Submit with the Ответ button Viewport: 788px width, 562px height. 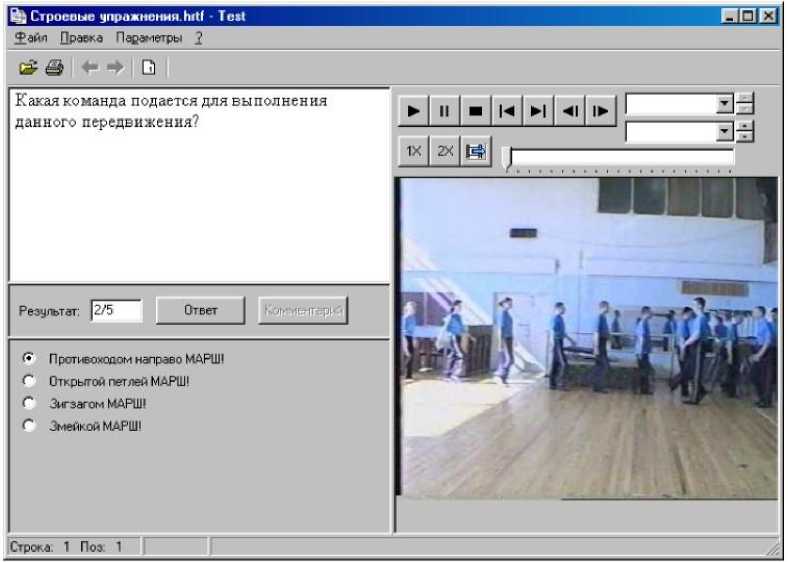pyautogui.click(x=200, y=310)
